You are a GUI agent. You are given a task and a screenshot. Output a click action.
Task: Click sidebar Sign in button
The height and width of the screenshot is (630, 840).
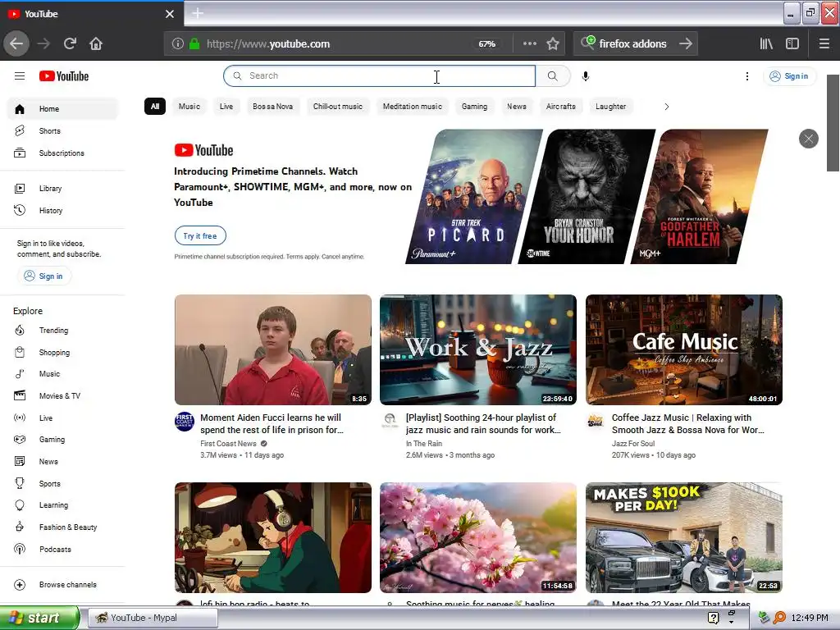44,276
